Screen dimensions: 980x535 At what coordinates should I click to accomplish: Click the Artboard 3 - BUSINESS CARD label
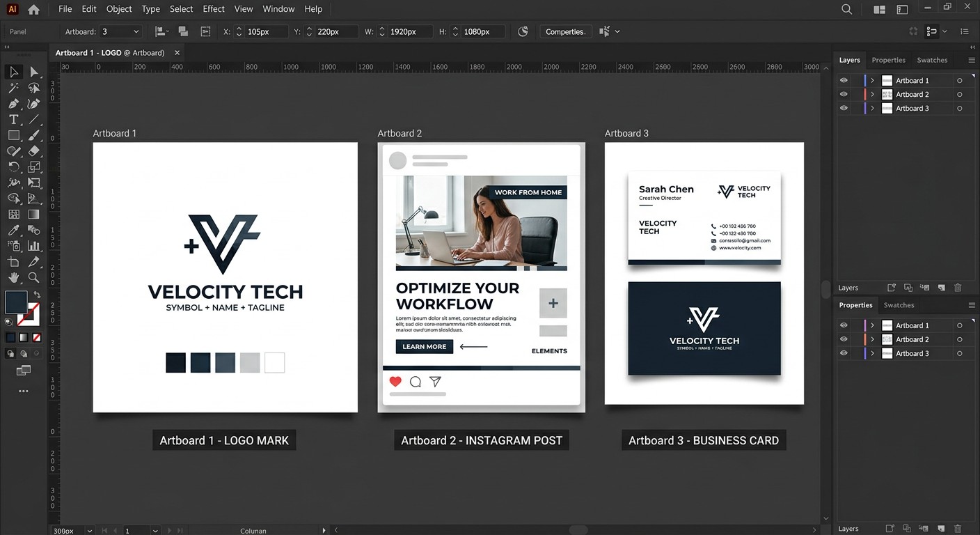704,440
